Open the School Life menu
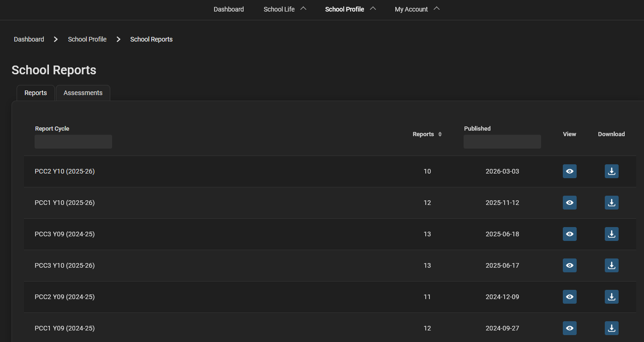 coord(279,9)
